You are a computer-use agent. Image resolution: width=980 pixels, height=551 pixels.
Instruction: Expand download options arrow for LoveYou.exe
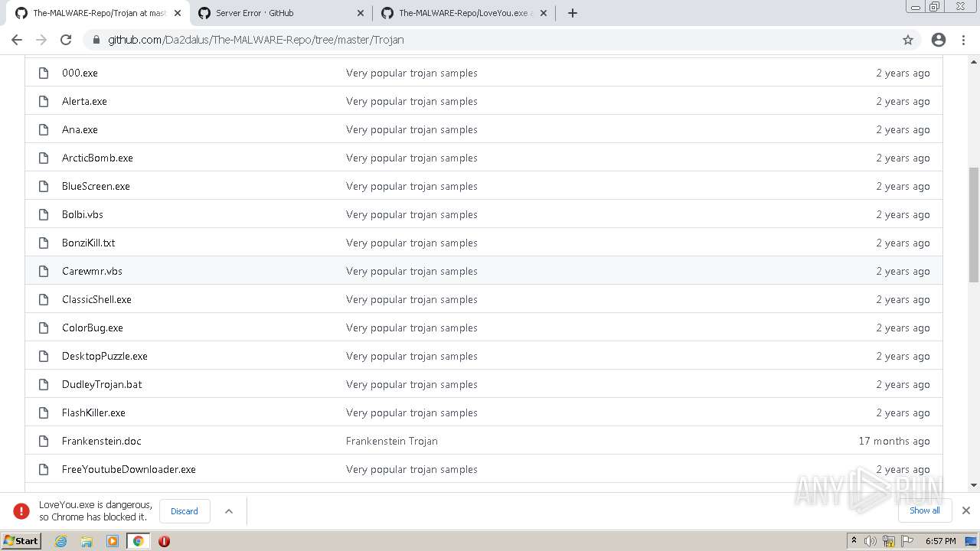coord(228,511)
